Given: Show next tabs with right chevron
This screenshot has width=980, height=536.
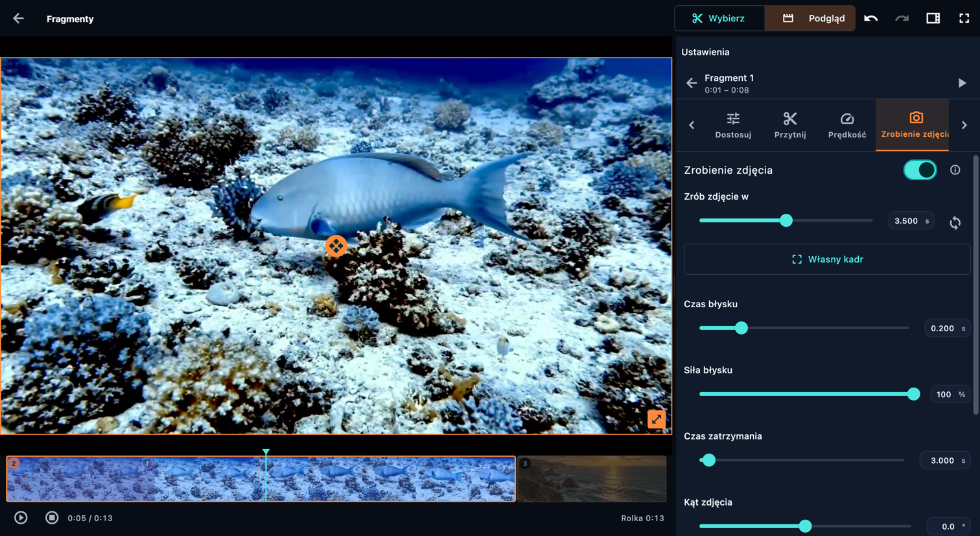Looking at the screenshot, I should tap(964, 125).
